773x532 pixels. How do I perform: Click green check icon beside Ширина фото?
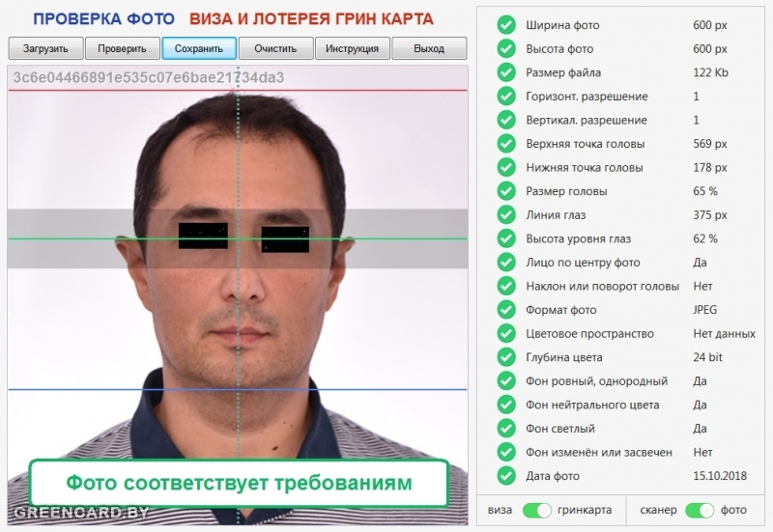pyautogui.click(x=505, y=25)
